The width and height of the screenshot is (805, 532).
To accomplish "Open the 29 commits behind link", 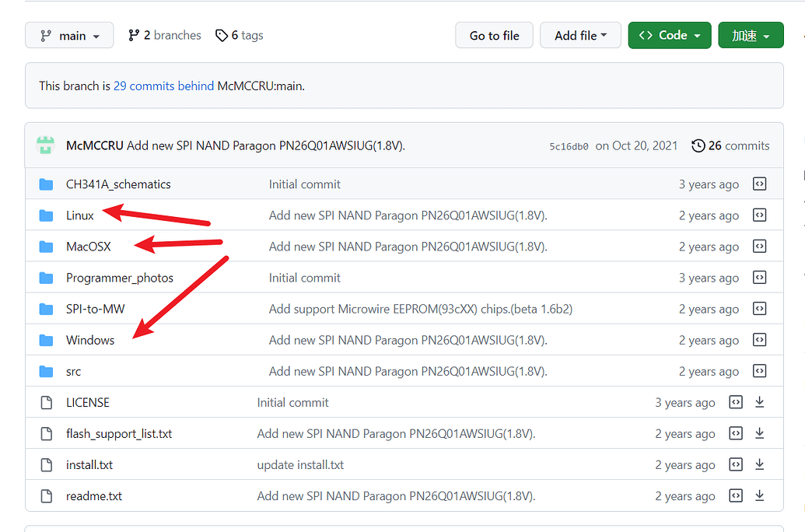I will pyautogui.click(x=163, y=86).
